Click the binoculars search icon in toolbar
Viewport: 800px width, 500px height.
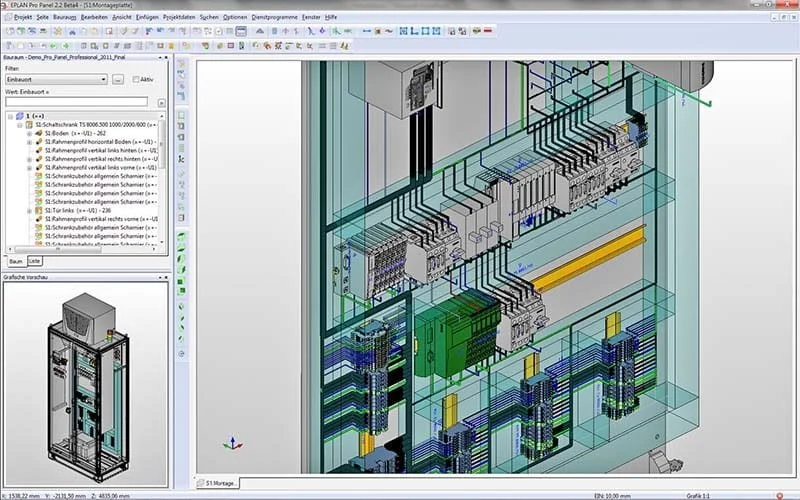pos(72,32)
